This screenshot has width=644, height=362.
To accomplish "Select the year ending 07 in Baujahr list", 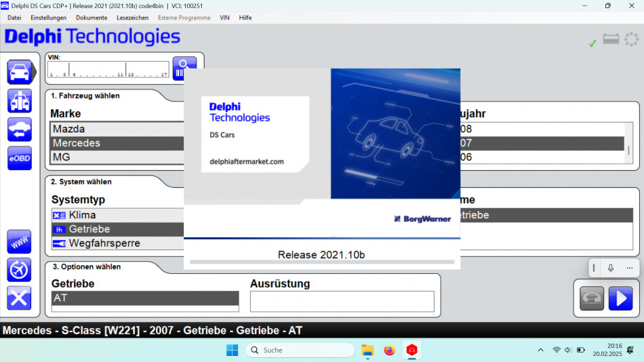I will pos(542,143).
